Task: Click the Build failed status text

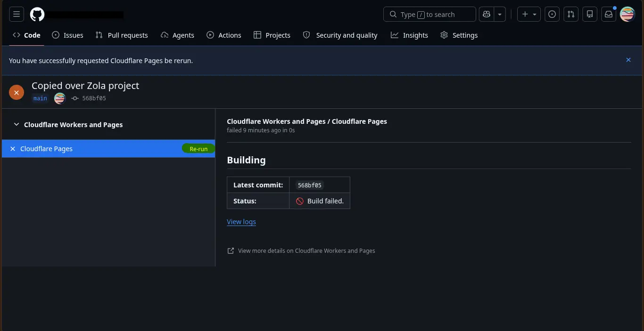Action: (x=325, y=201)
